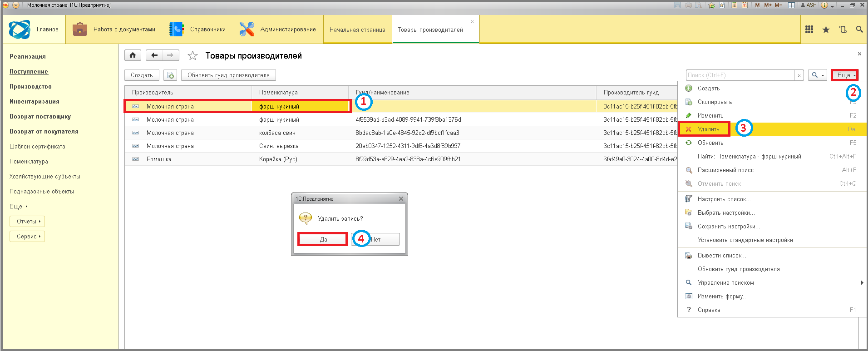Expand Управление поиском submenu
The height and width of the screenshot is (351, 868).
pos(772,283)
